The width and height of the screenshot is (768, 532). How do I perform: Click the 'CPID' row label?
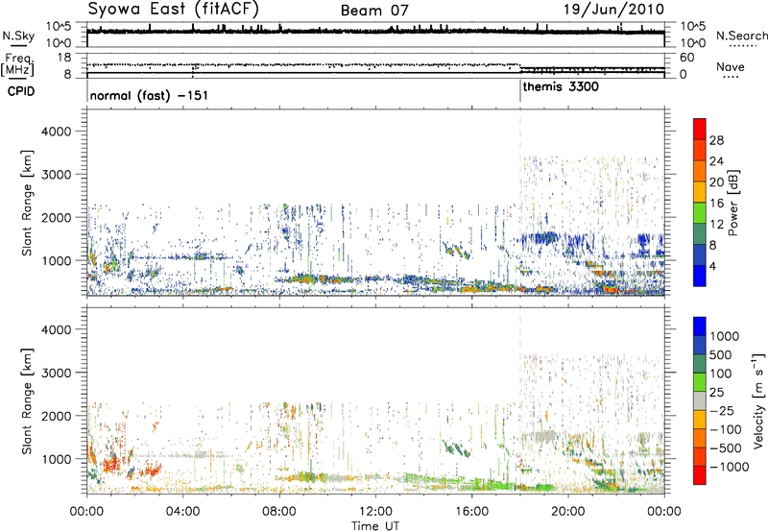21,91
